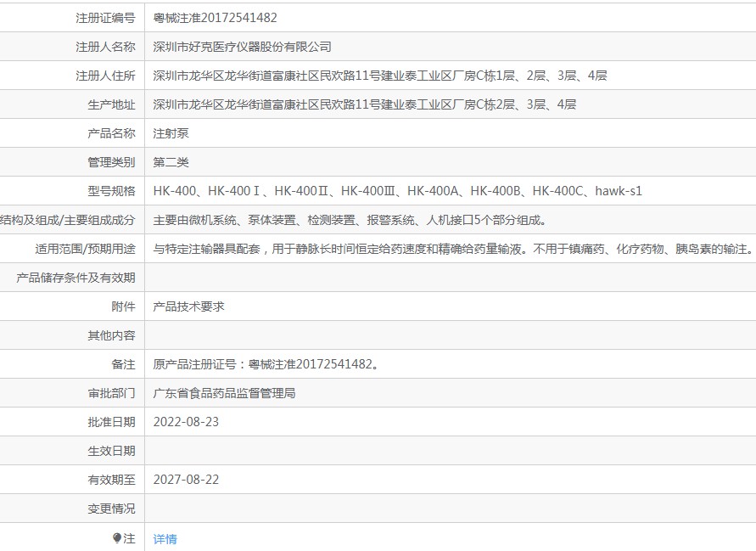Click the 有效期至 label
Viewport: 756px width, 551px height.
point(111,480)
